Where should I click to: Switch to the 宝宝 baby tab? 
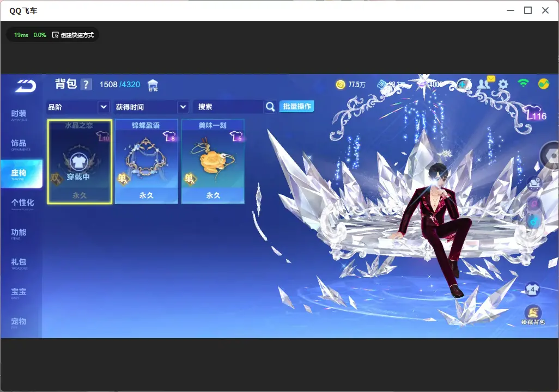(x=21, y=292)
